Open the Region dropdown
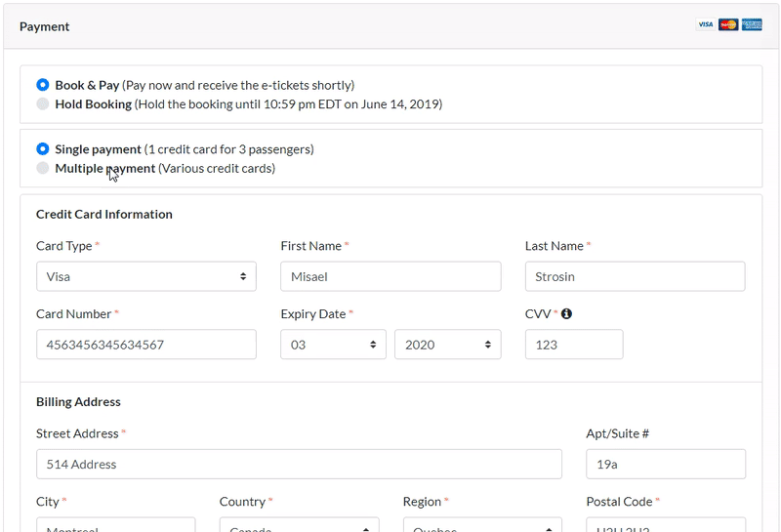 click(x=482, y=525)
